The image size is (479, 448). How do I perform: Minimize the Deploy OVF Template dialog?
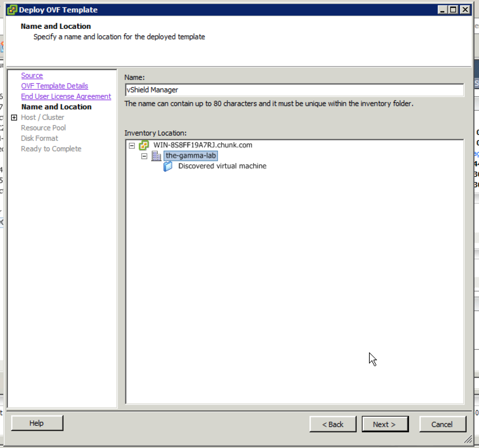tap(442, 10)
